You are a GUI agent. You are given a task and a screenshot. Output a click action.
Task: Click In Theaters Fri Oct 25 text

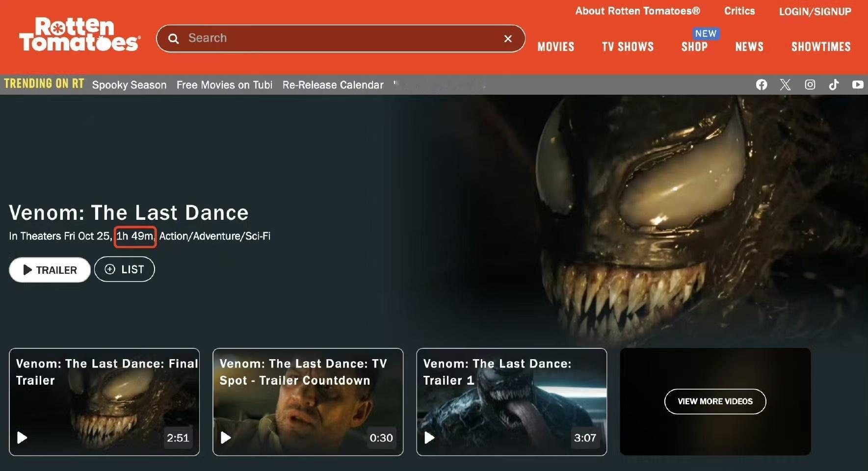[59, 236]
